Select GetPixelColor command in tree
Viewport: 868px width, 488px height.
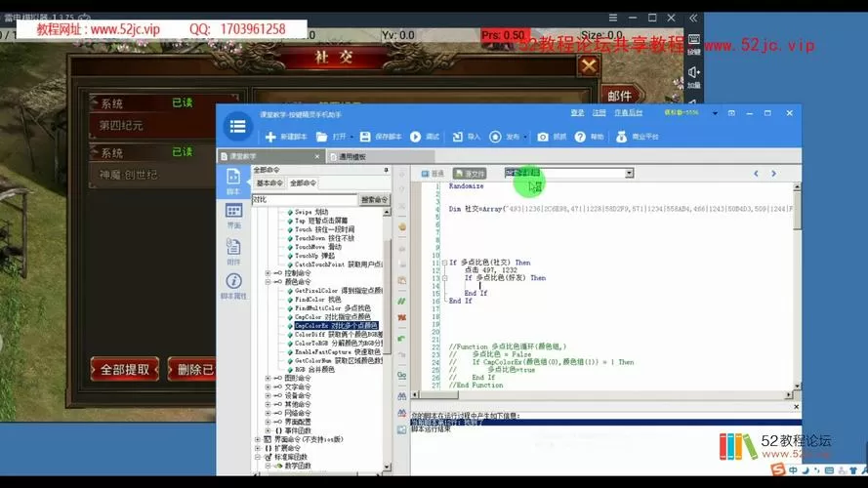coord(338,291)
